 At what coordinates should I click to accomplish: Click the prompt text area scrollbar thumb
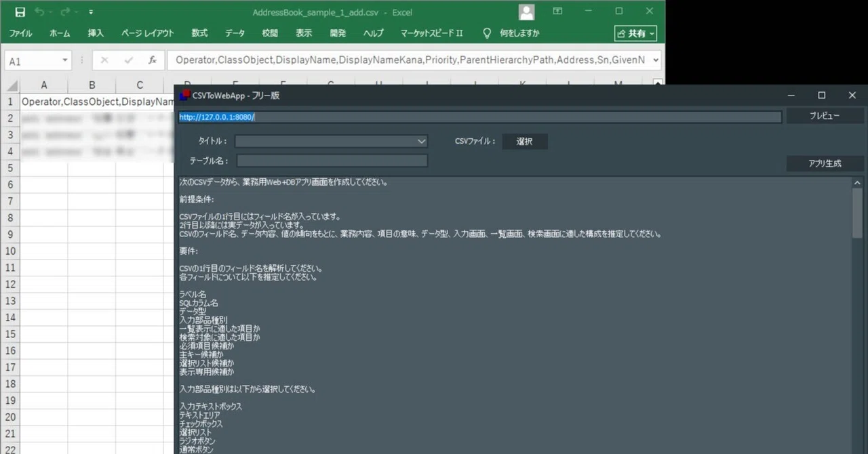pyautogui.click(x=857, y=212)
